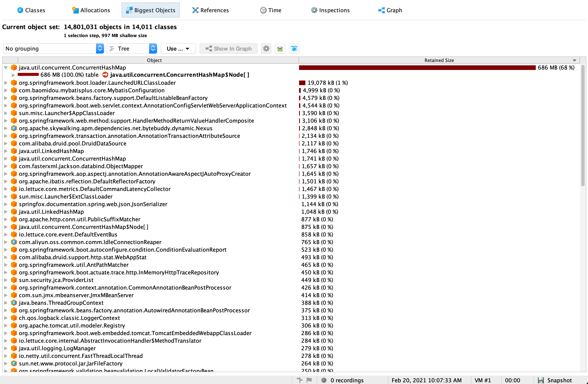This screenshot has width=588, height=384.
Task: Click the class icon of IdleConnectionReaper
Action: (x=14, y=242)
